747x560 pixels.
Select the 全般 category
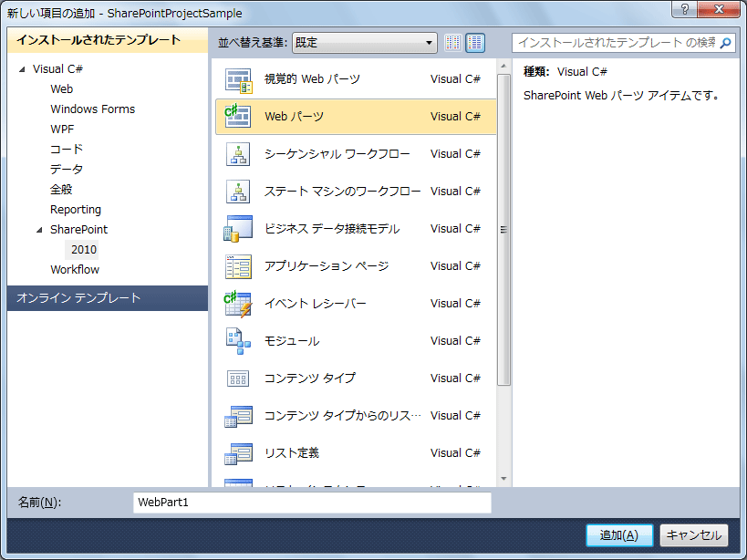coord(61,189)
